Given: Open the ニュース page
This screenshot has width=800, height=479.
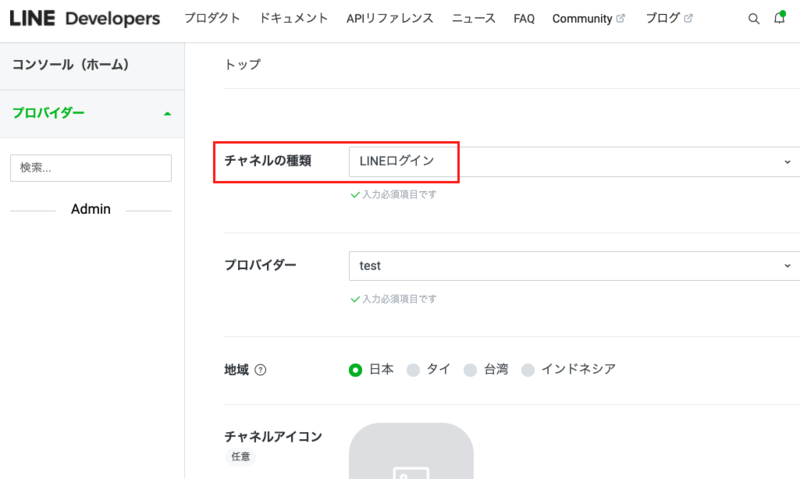Looking at the screenshot, I should click(473, 18).
